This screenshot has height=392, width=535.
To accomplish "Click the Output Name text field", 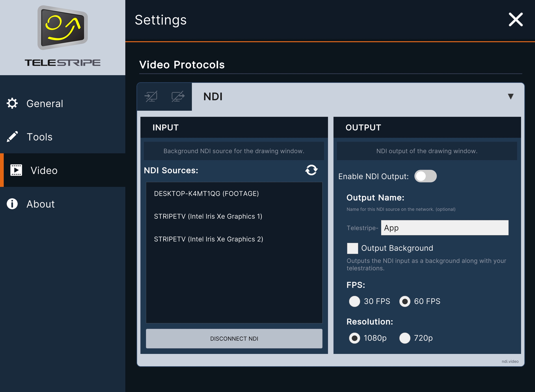I will [444, 228].
